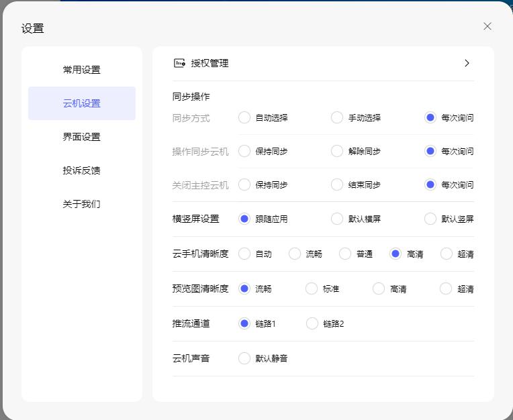
Task: Set 横竖屏设置 to 默认横屏
Action: tap(337, 219)
